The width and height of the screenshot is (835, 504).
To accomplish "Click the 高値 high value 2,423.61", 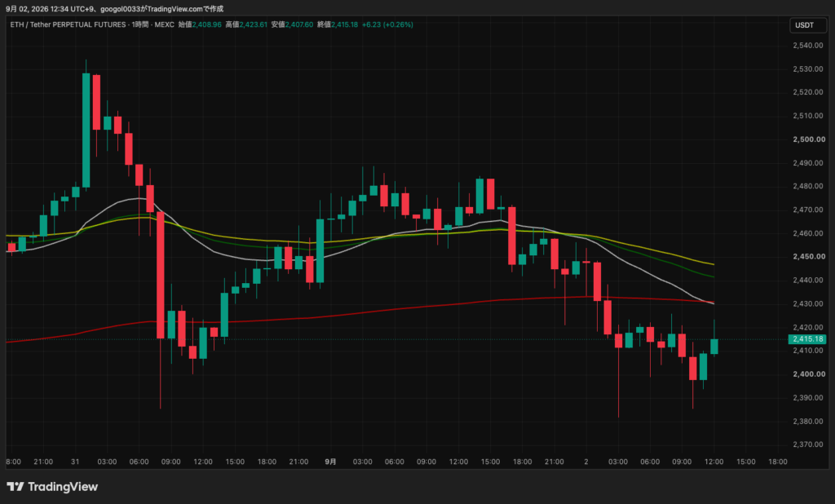I will coord(253,24).
